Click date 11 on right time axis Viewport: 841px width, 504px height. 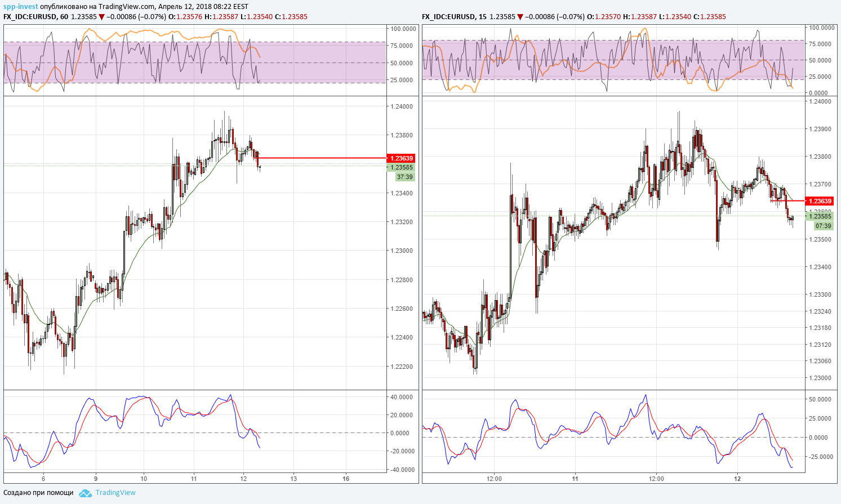coord(575,479)
